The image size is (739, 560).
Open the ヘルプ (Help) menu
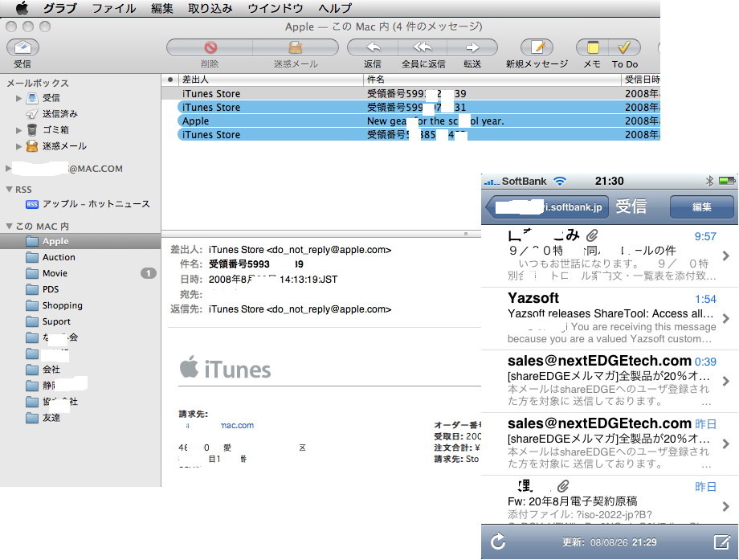pos(335,8)
